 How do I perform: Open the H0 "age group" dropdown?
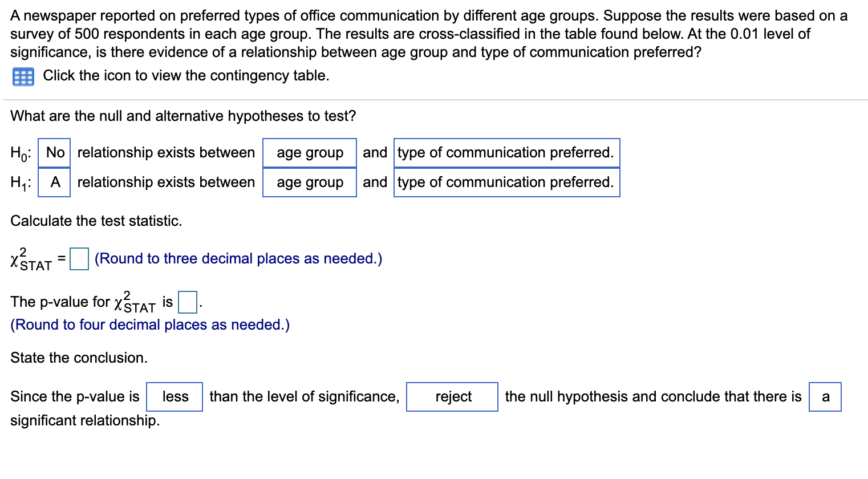tap(310, 152)
